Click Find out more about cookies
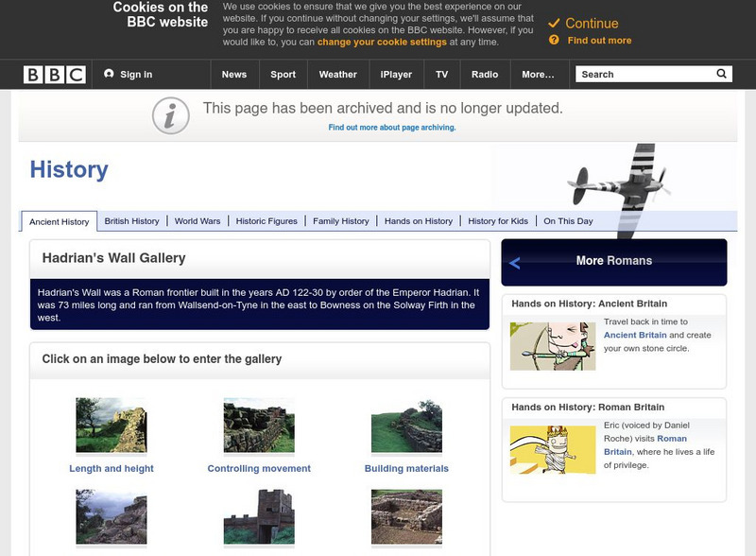756x556 pixels. tap(599, 41)
